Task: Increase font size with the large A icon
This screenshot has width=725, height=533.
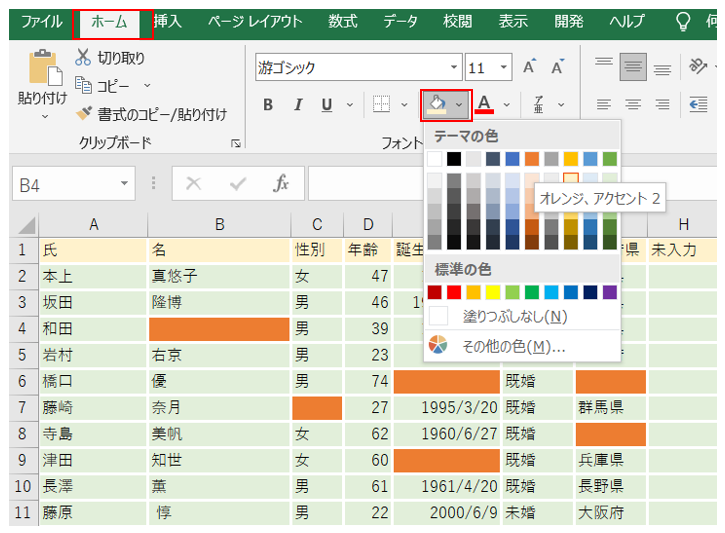Action: (530, 68)
